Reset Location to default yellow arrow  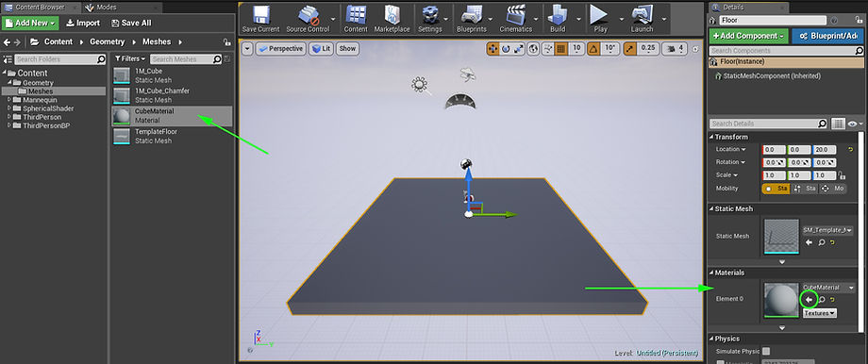(x=850, y=149)
